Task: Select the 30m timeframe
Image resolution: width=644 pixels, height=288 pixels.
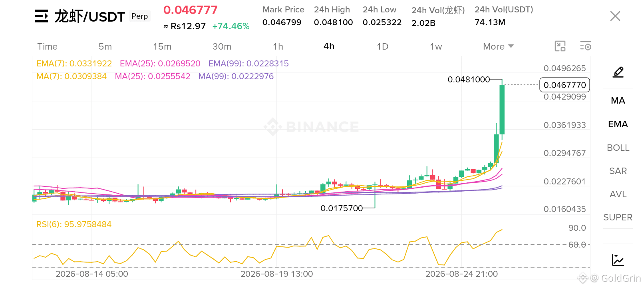Action: point(222,46)
